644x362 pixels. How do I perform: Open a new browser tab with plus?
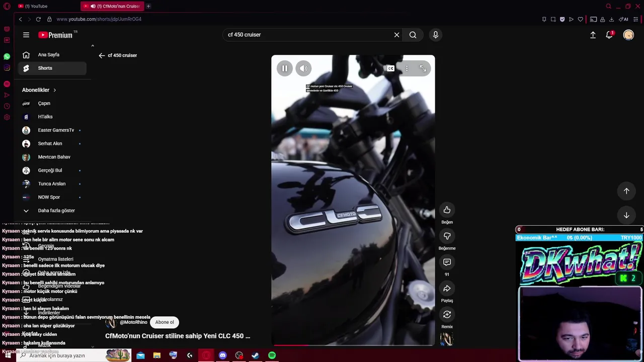click(148, 6)
